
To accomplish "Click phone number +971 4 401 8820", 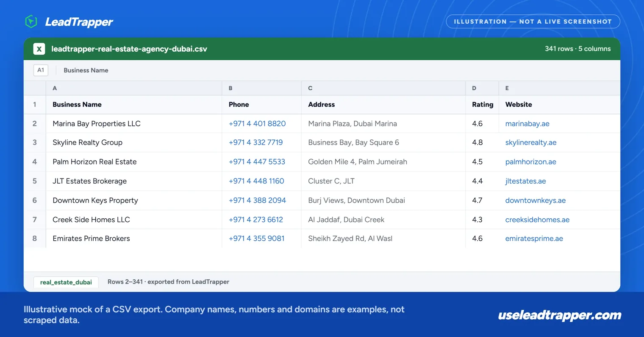I will (x=257, y=124).
